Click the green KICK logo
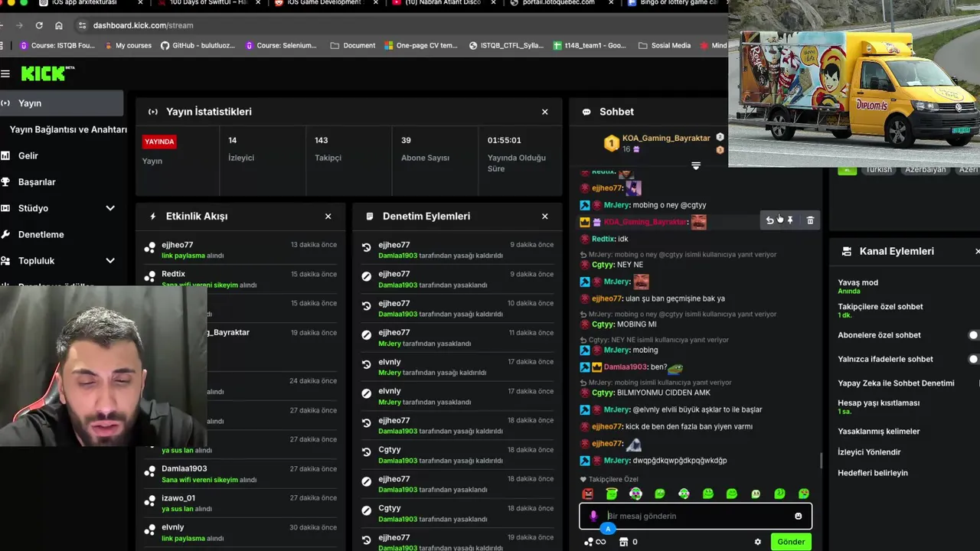The image size is (980, 551). pos(46,73)
